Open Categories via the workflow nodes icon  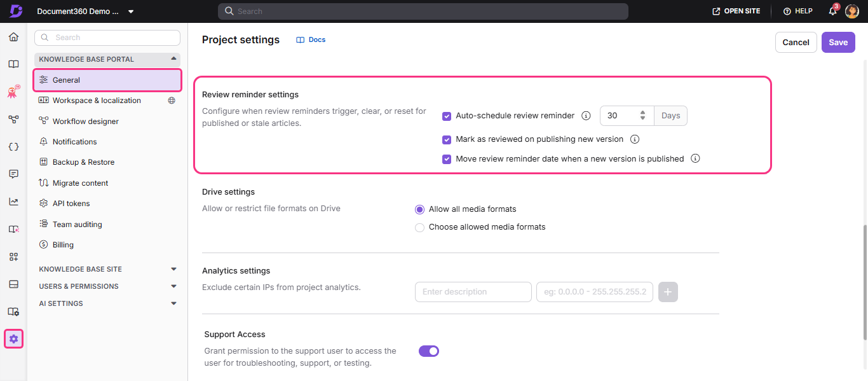(13, 119)
